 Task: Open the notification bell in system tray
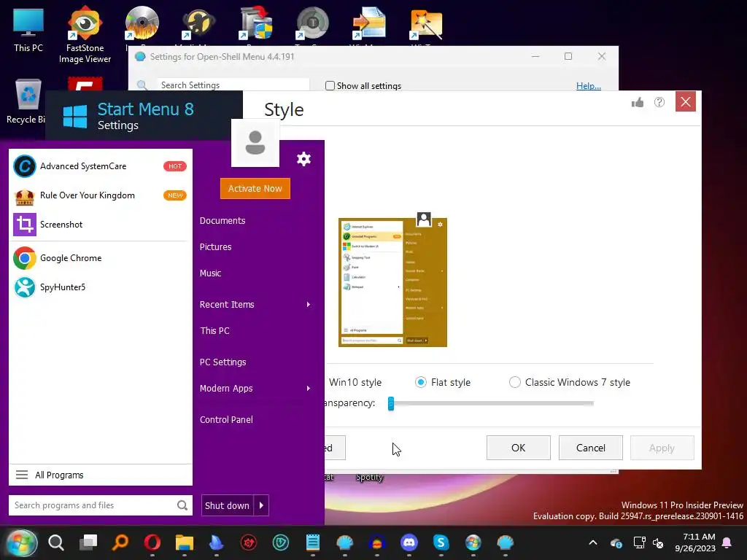[x=727, y=542]
